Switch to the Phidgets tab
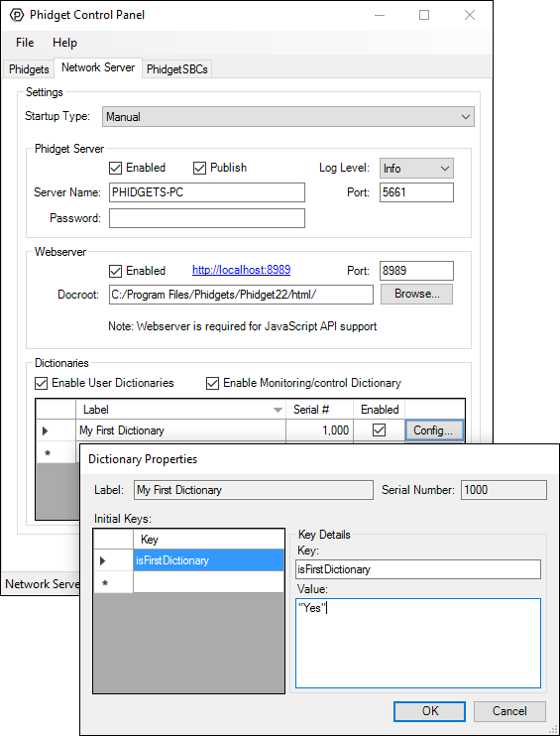Viewport: 560px width, 736px height. pyautogui.click(x=29, y=69)
